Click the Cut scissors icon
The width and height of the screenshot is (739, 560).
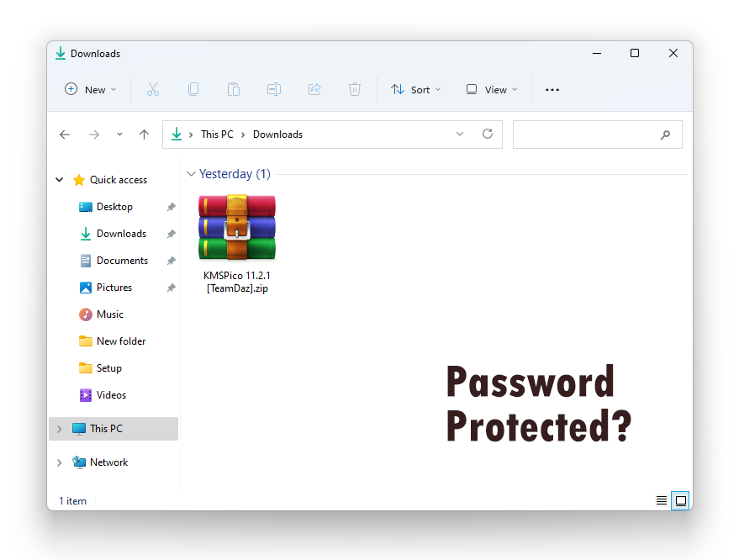tap(153, 89)
